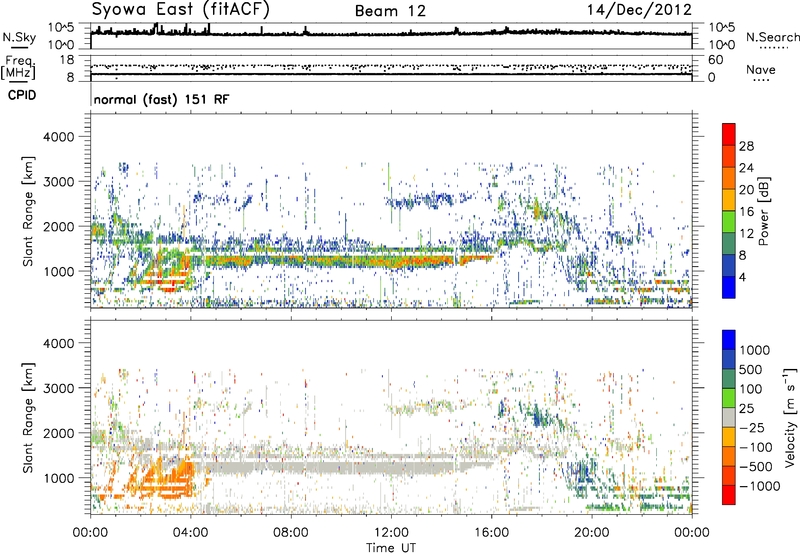Screen dimensions: 800x554
Task: Click velocity panel 'Slant Range [km]' label
Action: [27, 418]
